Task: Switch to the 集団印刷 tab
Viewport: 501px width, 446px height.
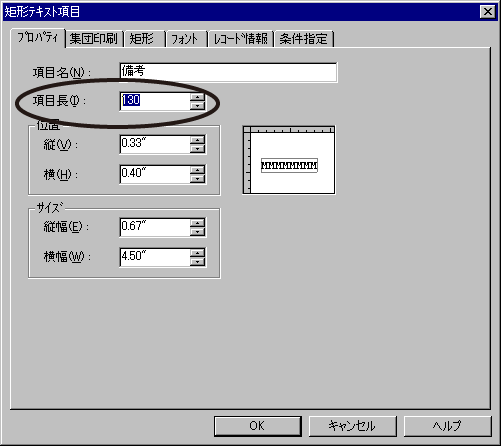Action: point(94,39)
